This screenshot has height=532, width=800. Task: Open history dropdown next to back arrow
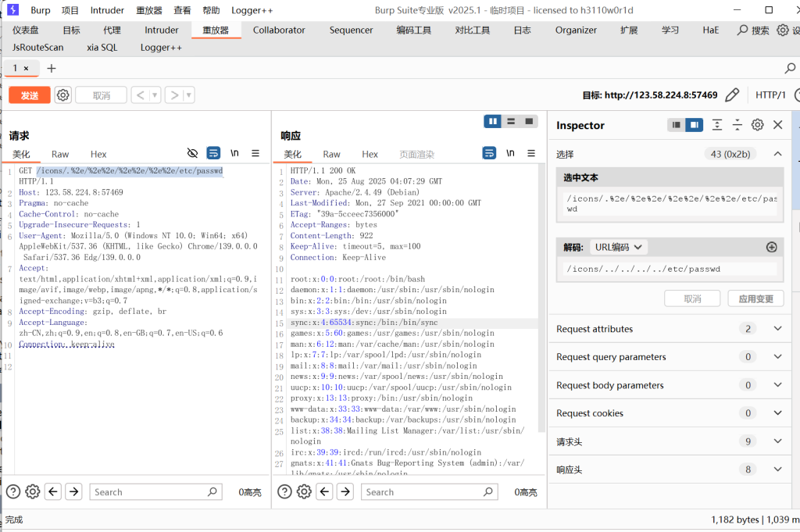[155, 95]
